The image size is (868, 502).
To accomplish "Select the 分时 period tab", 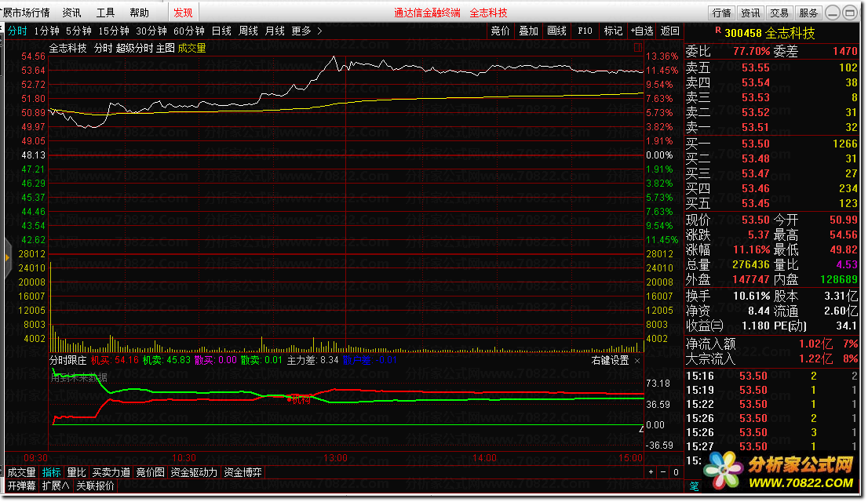I will coord(17,31).
